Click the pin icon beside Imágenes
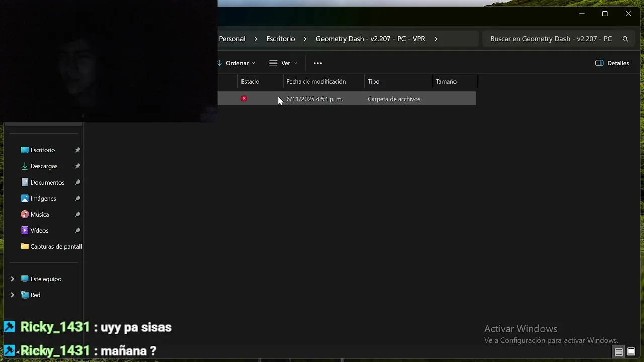Screen dimensions: 644x362 [x=77, y=198]
